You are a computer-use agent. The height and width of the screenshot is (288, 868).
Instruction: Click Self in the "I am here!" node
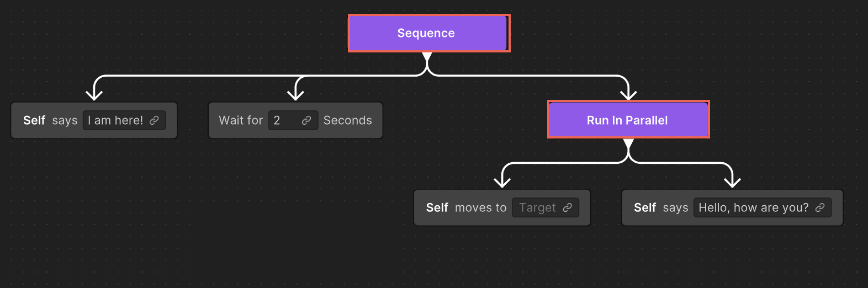pos(34,120)
